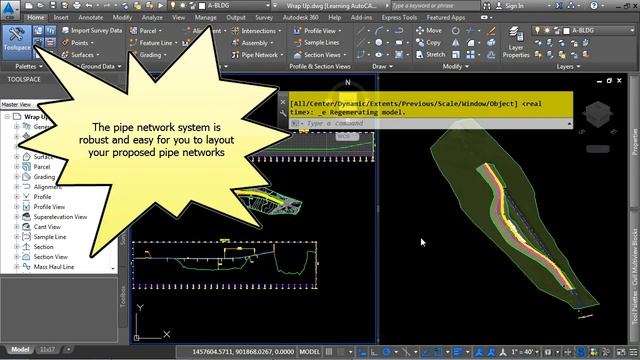This screenshot has width=640, height=360.
Task: Click the command line input field
Action: point(431,123)
